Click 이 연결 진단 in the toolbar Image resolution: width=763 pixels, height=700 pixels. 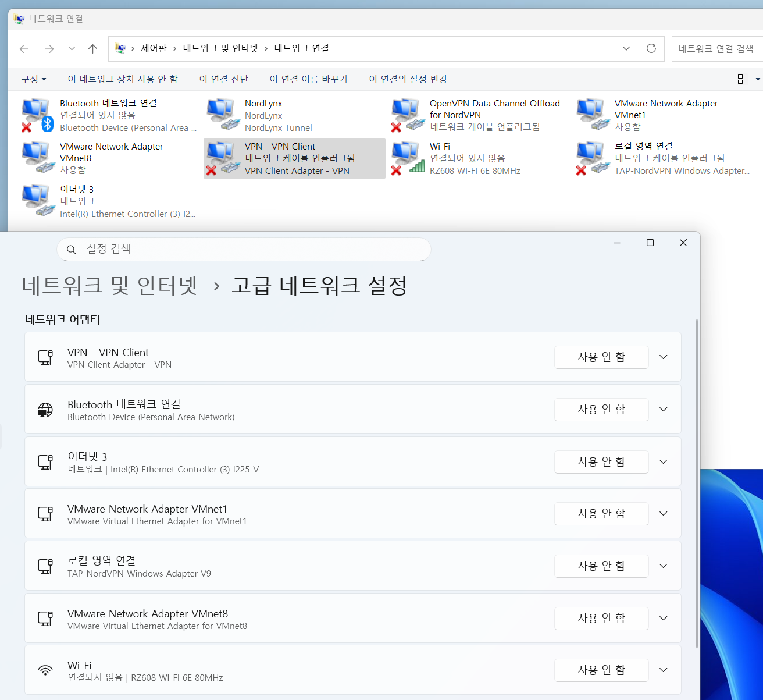tap(224, 79)
